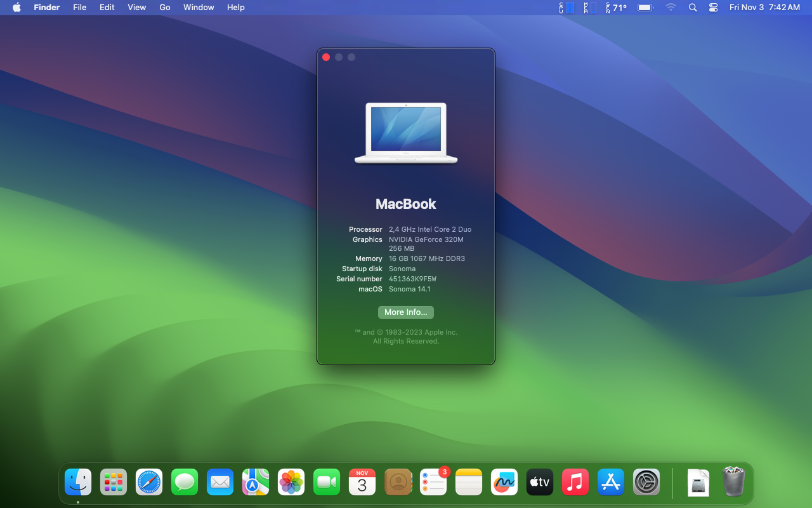Start FaceTime from the Dock

(327, 483)
